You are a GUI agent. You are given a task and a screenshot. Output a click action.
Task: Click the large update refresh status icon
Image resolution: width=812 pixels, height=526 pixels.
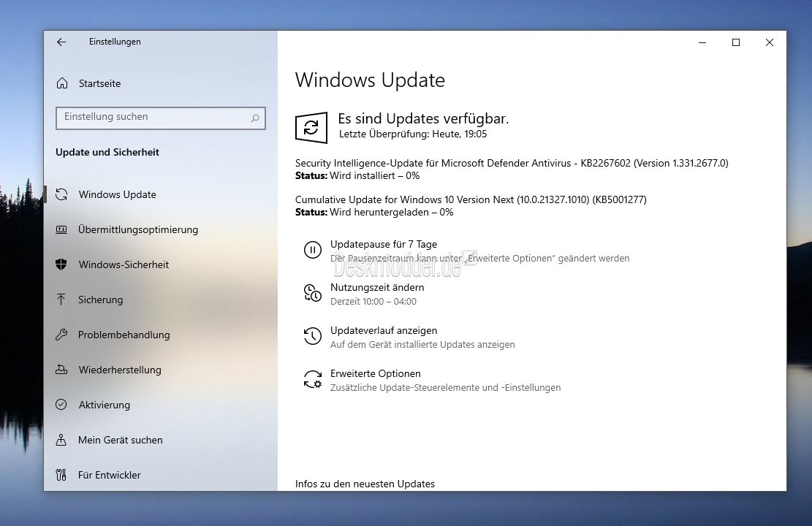[311, 127]
